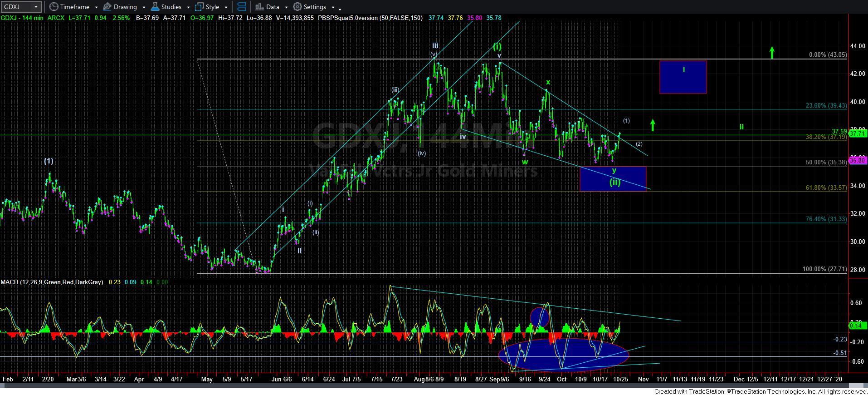Select the 61.80% (33.57) Fibonacci label
Viewport: 868px width, 395px height.
(826, 188)
